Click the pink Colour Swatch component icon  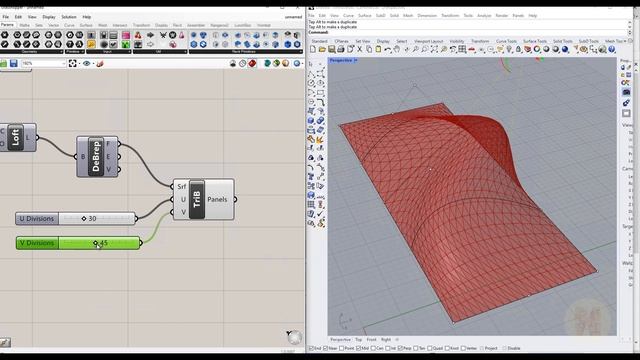point(126,36)
